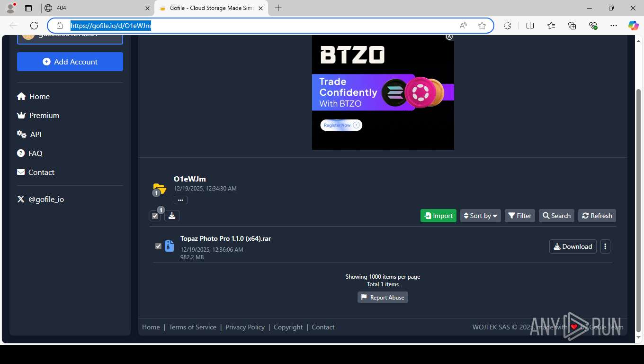Click the guest account box in sidebar
The height and width of the screenshot is (364, 644).
coord(70,38)
